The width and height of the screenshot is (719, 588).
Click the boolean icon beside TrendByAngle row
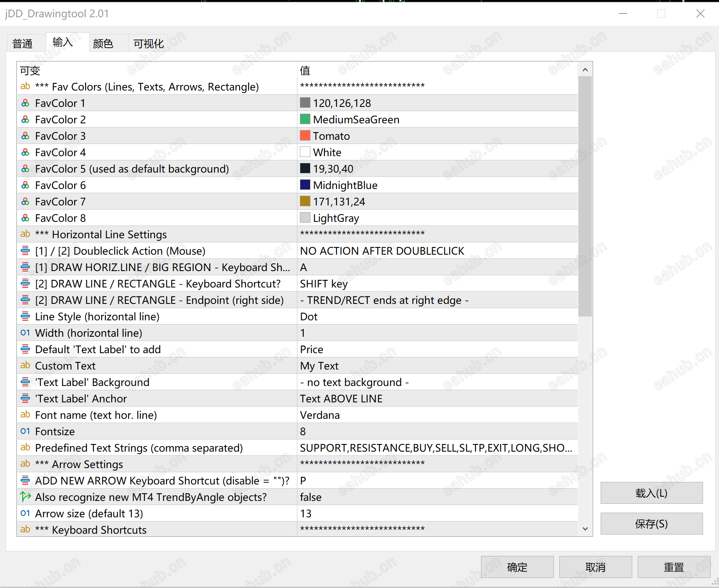[25, 497]
